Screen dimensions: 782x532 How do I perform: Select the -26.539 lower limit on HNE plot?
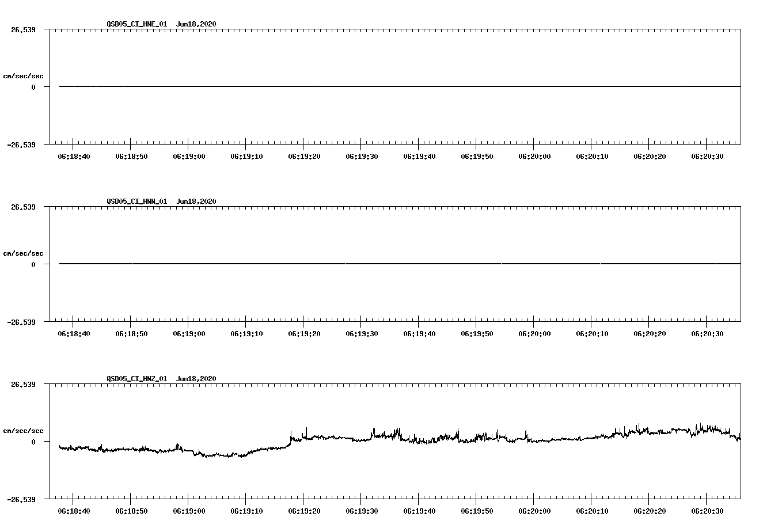click(x=21, y=145)
